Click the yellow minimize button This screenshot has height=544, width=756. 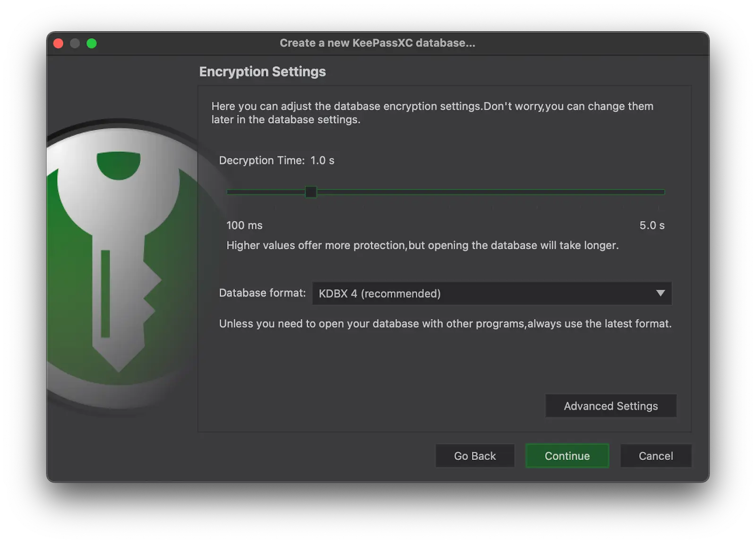(75, 43)
